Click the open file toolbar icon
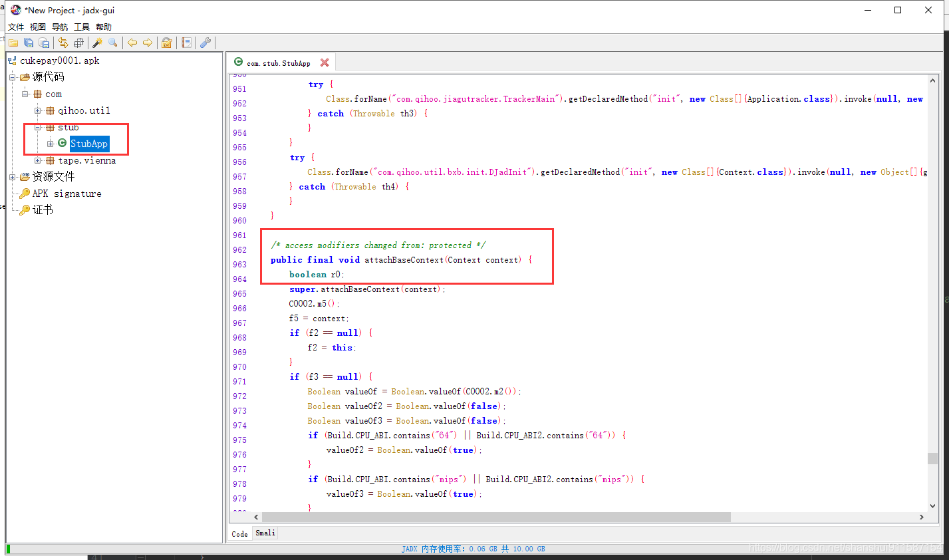Viewport: 949px width, 560px height. coord(13,43)
